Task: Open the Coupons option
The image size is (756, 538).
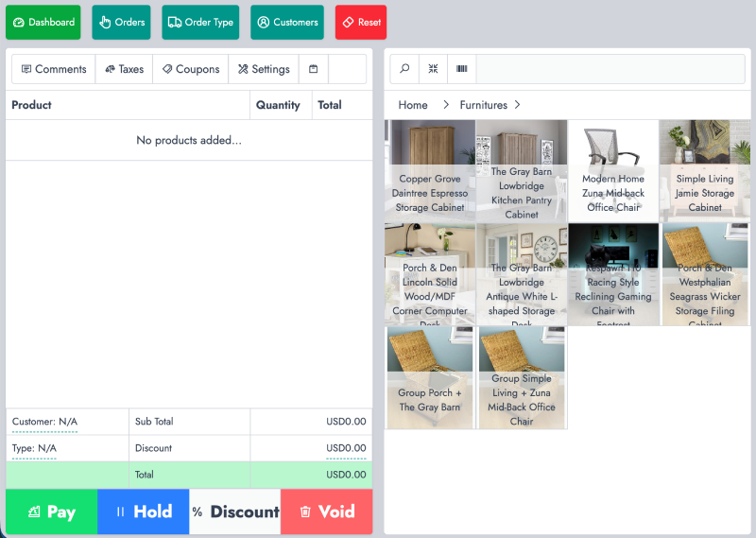Action: (191, 69)
